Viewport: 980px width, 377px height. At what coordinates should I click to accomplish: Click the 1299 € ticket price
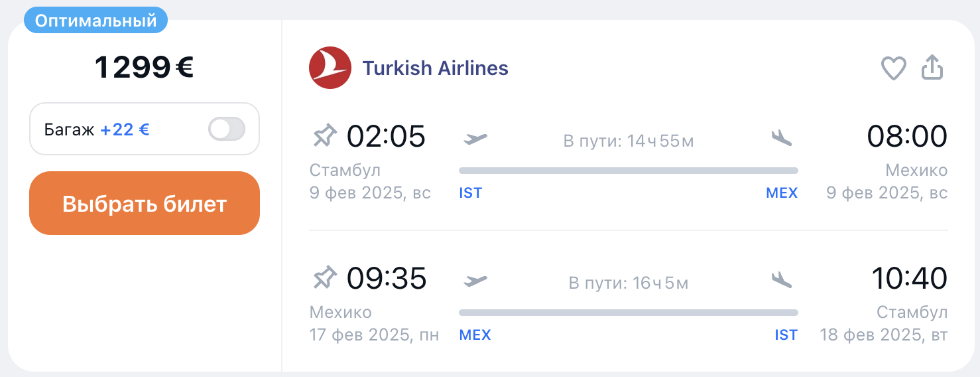click(144, 67)
